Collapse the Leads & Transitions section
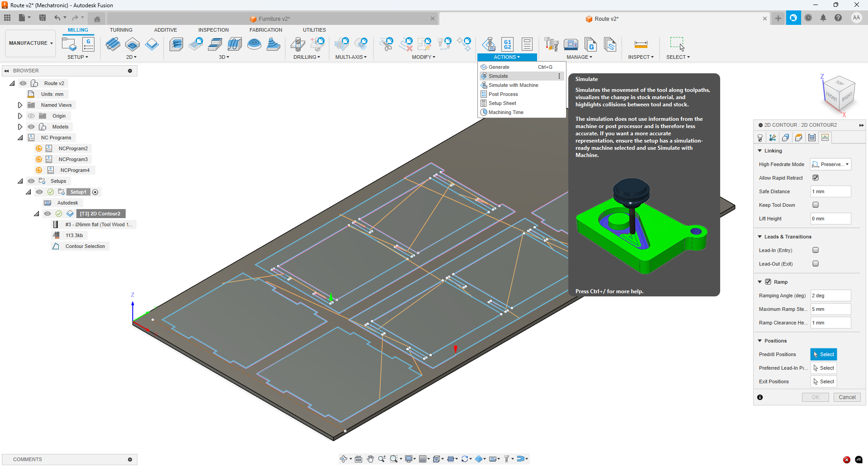The height and width of the screenshot is (467, 868). [760, 237]
